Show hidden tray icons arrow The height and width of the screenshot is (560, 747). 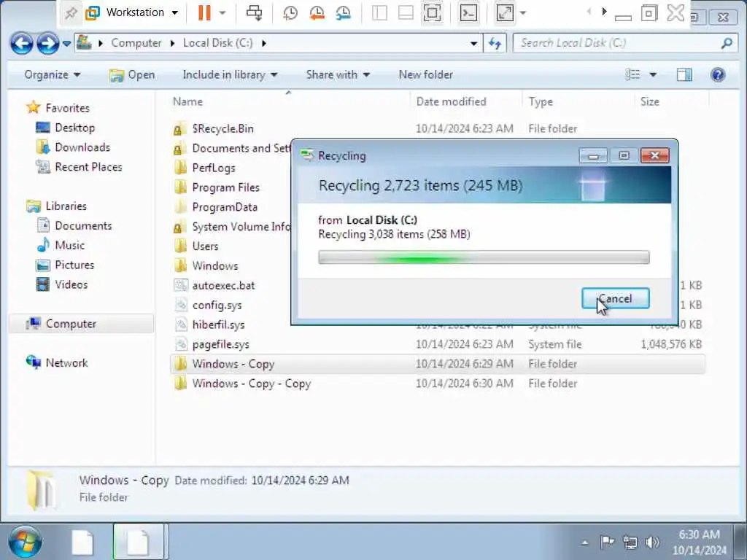point(585,542)
